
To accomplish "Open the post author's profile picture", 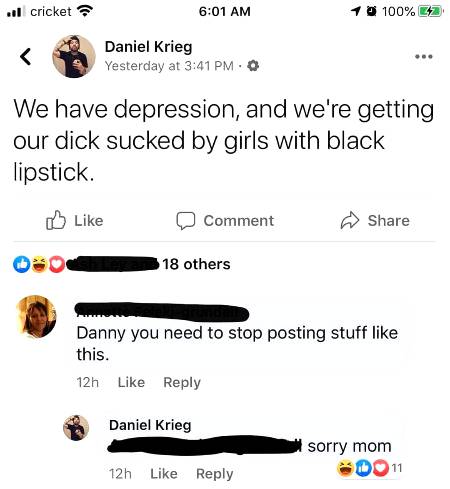I will pos(74,56).
